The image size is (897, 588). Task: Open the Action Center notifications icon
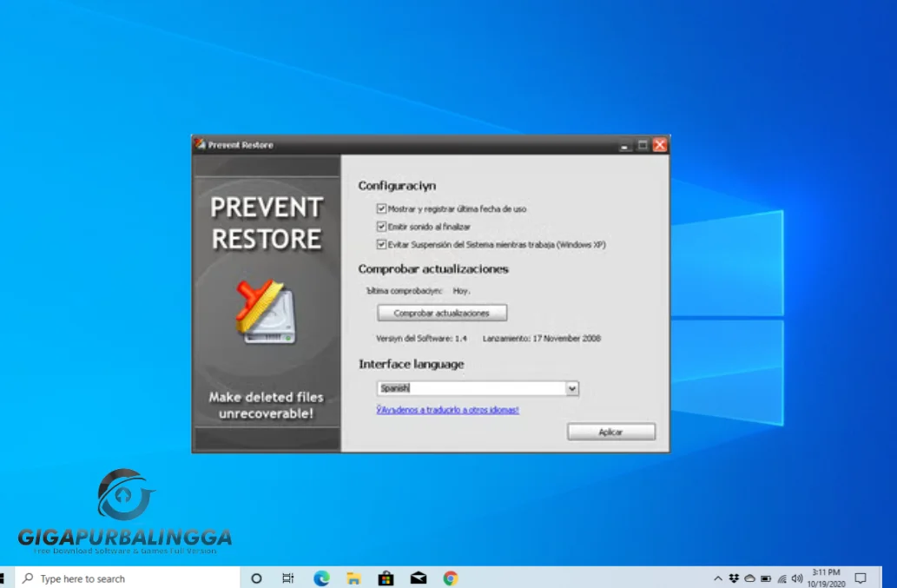click(861, 578)
